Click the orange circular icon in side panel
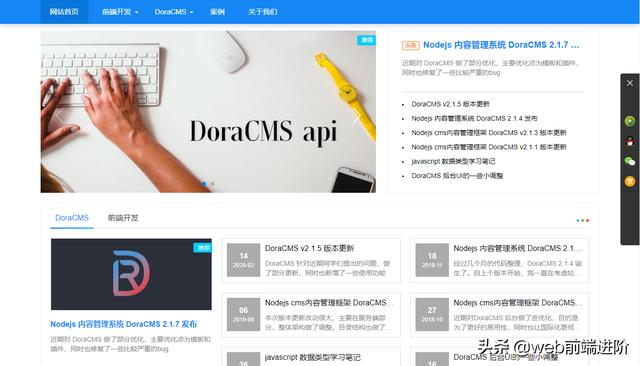 click(630, 181)
